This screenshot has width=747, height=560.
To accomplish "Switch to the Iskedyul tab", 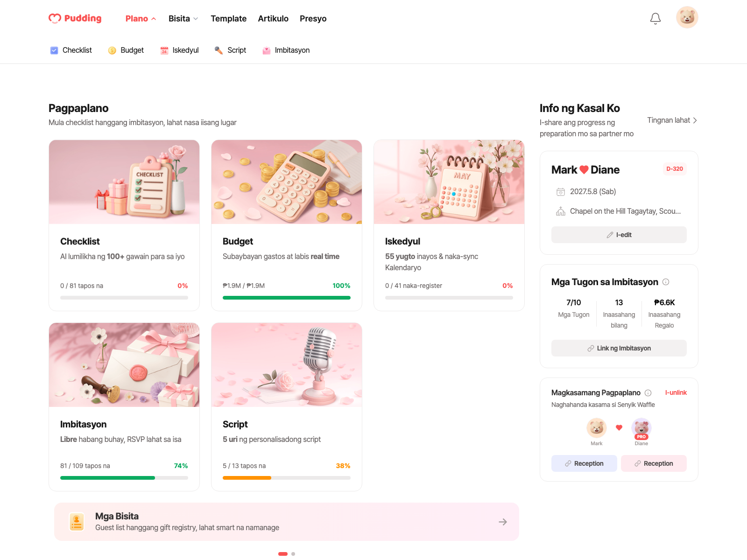I will 180,50.
